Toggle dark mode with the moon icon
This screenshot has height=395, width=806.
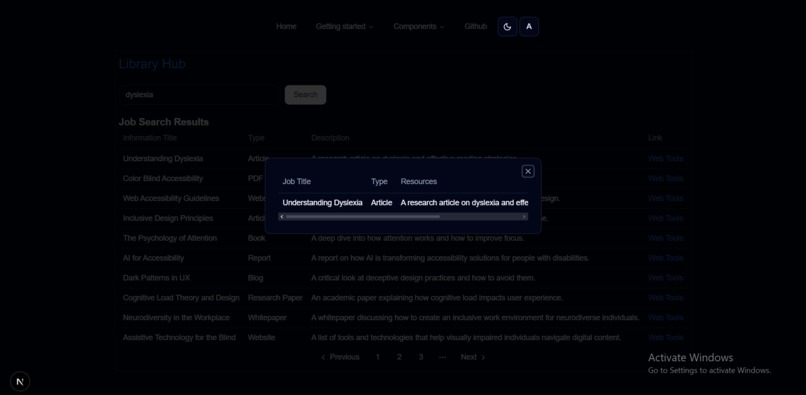pyautogui.click(x=507, y=27)
